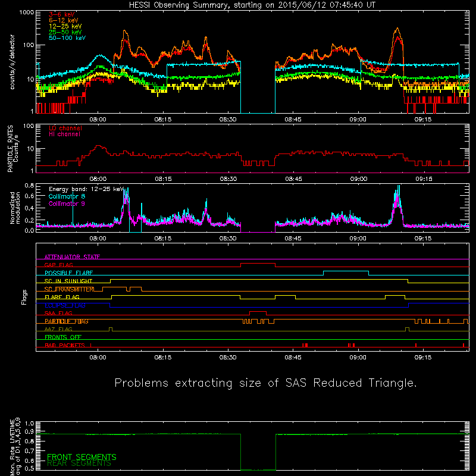Click the 09:15 tick label under counts plot
Viewport: 476px width, 476px height.
pyautogui.click(x=423, y=120)
